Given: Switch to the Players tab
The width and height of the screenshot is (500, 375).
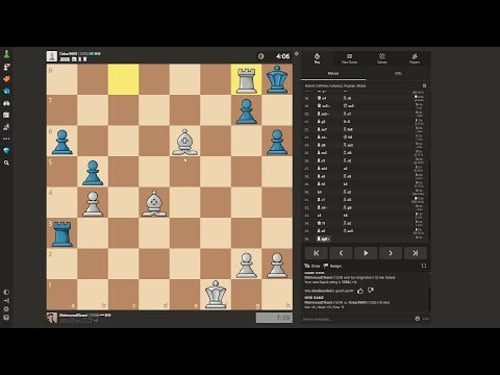Looking at the screenshot, I should tap(414, 58).
